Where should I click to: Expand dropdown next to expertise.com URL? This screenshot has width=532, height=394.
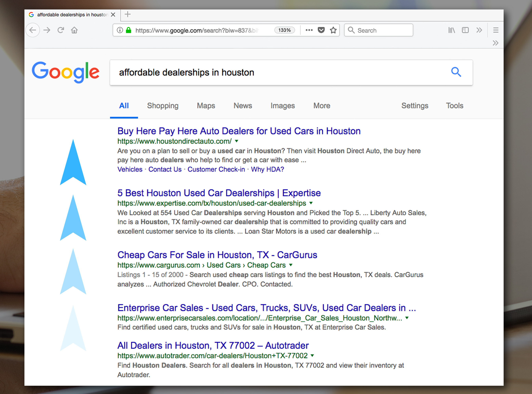(311, 203)
